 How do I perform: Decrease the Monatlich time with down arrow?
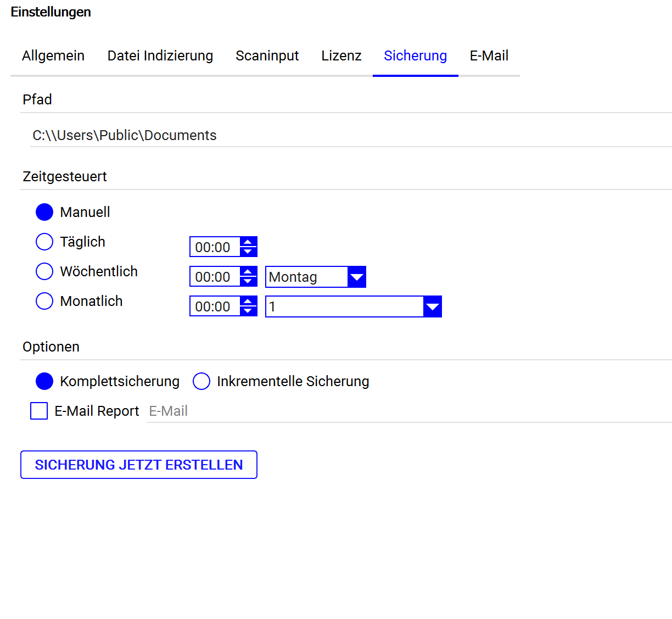point(248,311)
